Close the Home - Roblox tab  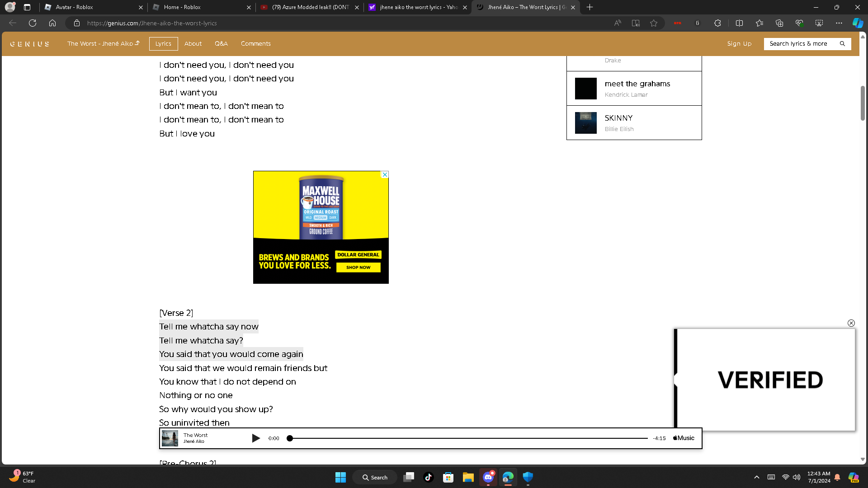coord(249,7)
